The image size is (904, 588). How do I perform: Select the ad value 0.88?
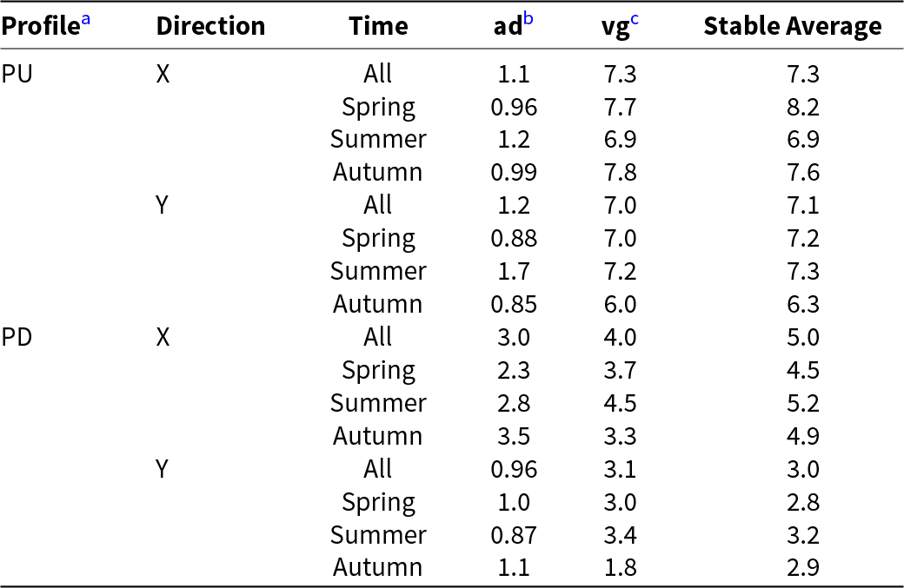click(x=514, y=238)
